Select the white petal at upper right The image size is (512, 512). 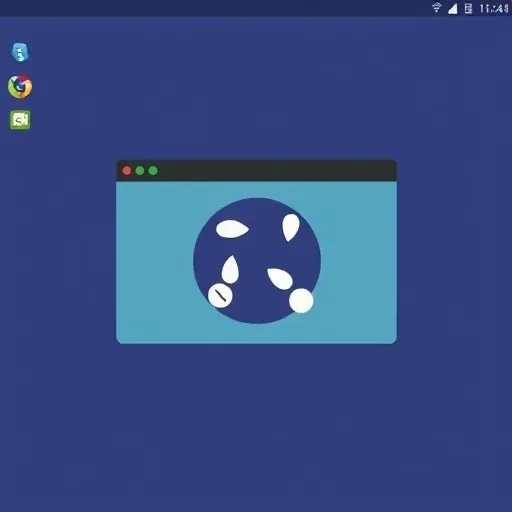(x=291, y=227)
